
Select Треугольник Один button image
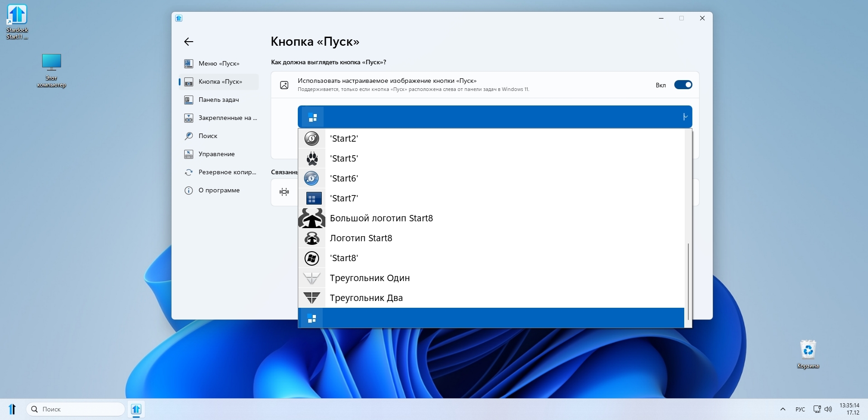[491, 278]
